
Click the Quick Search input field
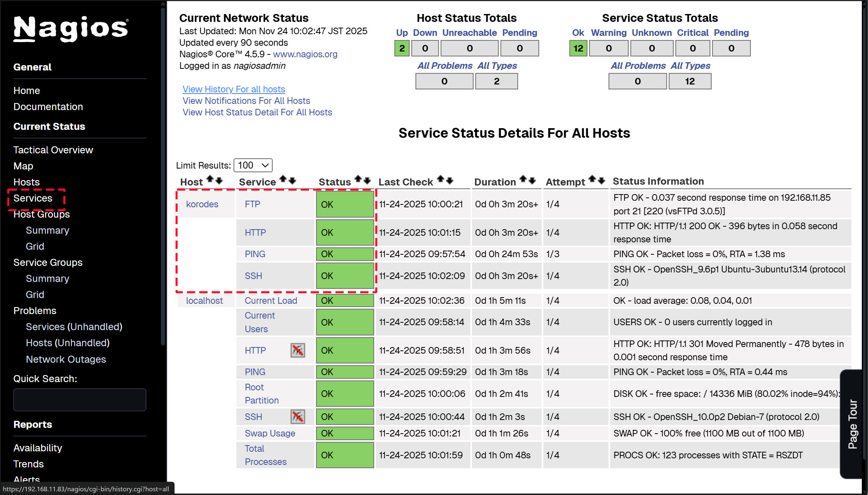click(x=80, y=400)
